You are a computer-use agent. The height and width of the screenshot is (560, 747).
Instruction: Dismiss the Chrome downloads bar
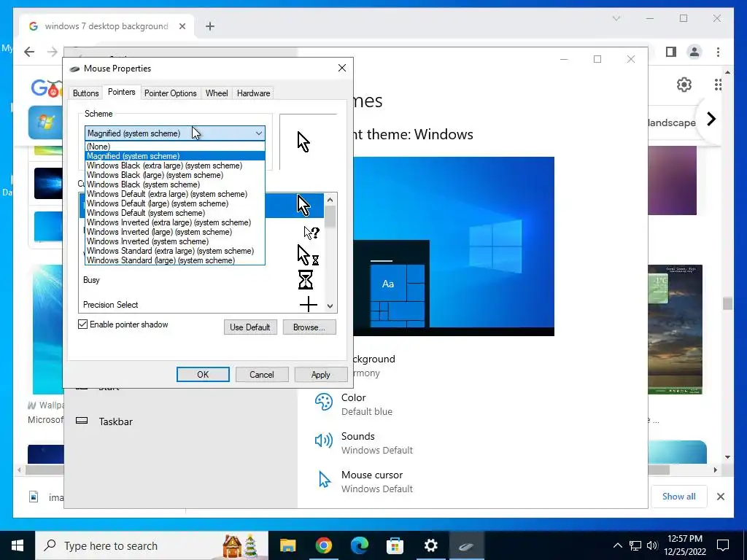click(721, 497)
